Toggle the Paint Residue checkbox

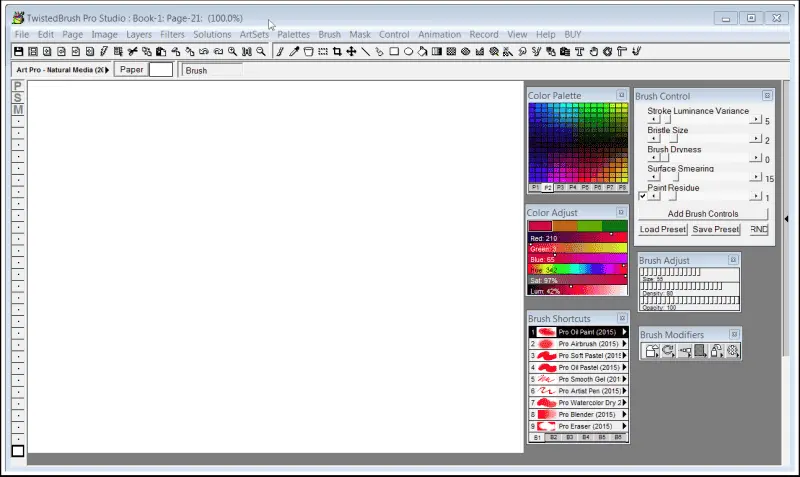click(x=642, y=196)
